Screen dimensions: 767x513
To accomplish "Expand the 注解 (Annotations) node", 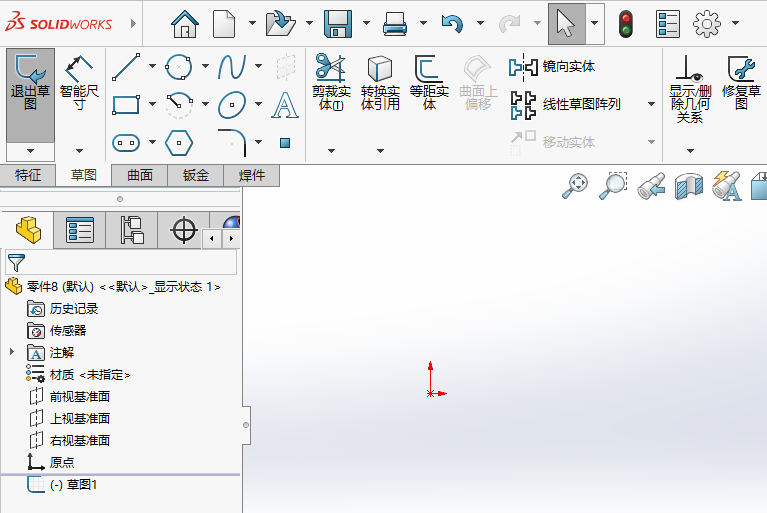I will tap(12, 352).
